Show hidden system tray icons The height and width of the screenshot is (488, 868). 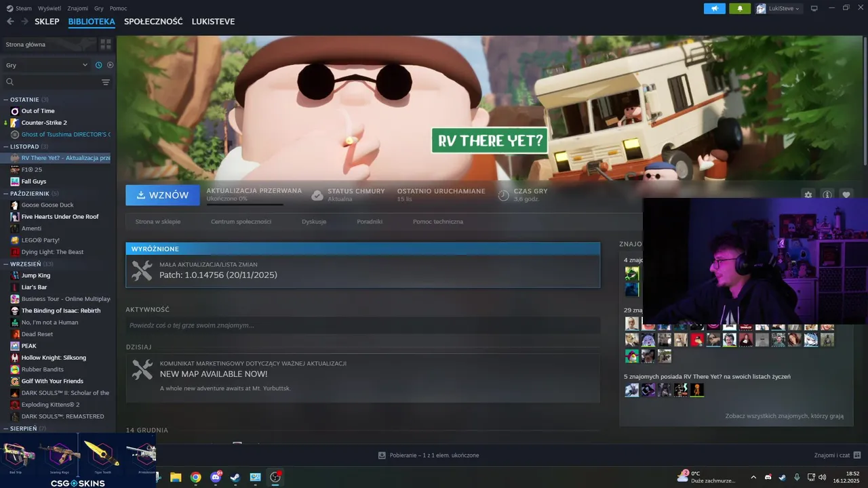click(x=753, y=477)
